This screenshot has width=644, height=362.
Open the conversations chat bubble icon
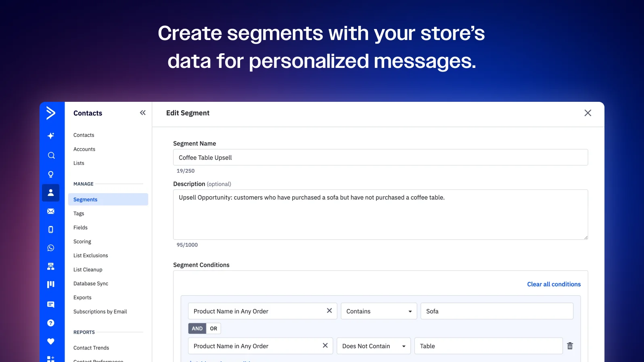[51, 305]
